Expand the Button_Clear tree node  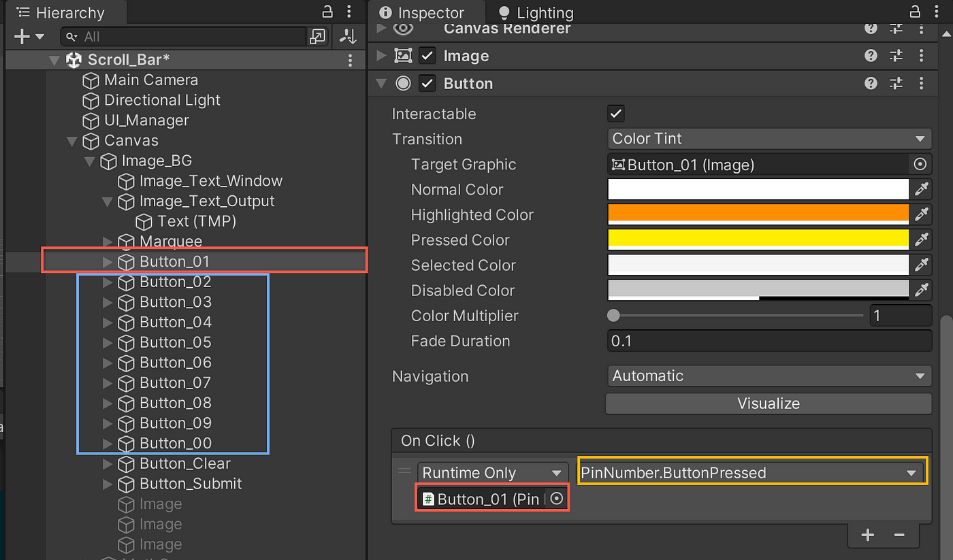108,464
